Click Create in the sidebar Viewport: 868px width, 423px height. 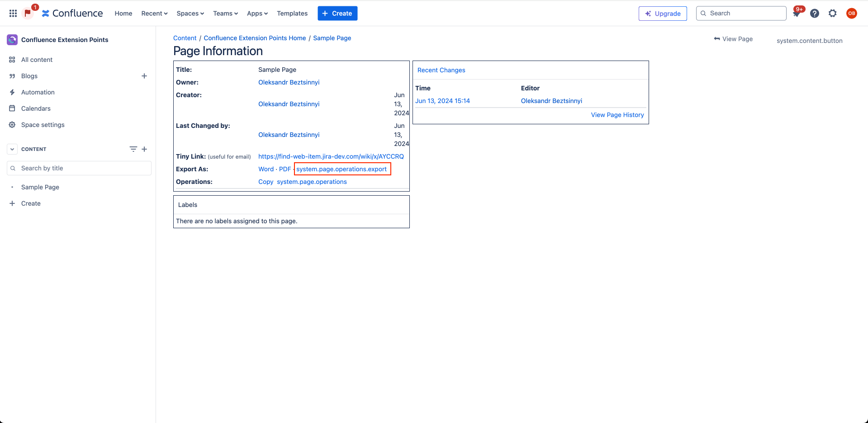point(31,203)
